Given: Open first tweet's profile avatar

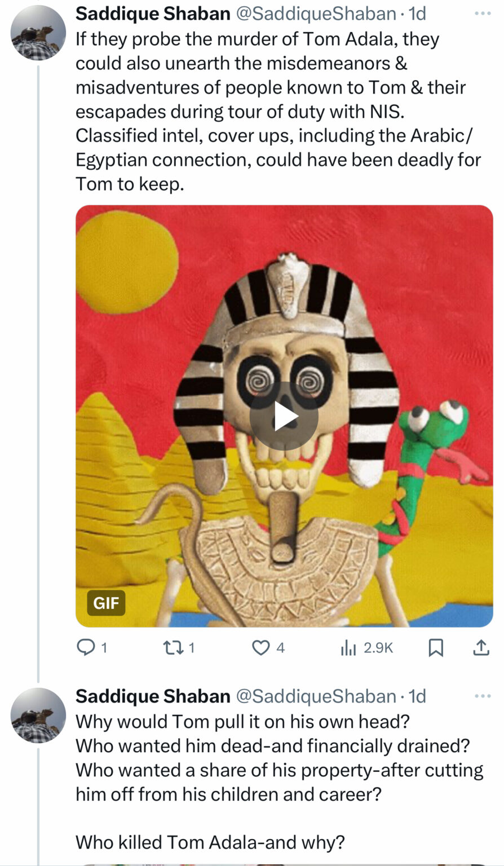Looking at the screenshot, I should pos(38,33).
